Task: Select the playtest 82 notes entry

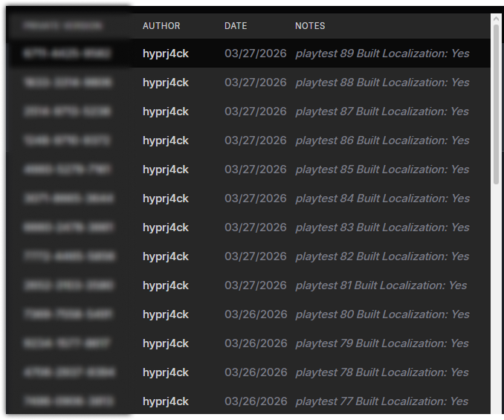Action: (x=383, y=256)
